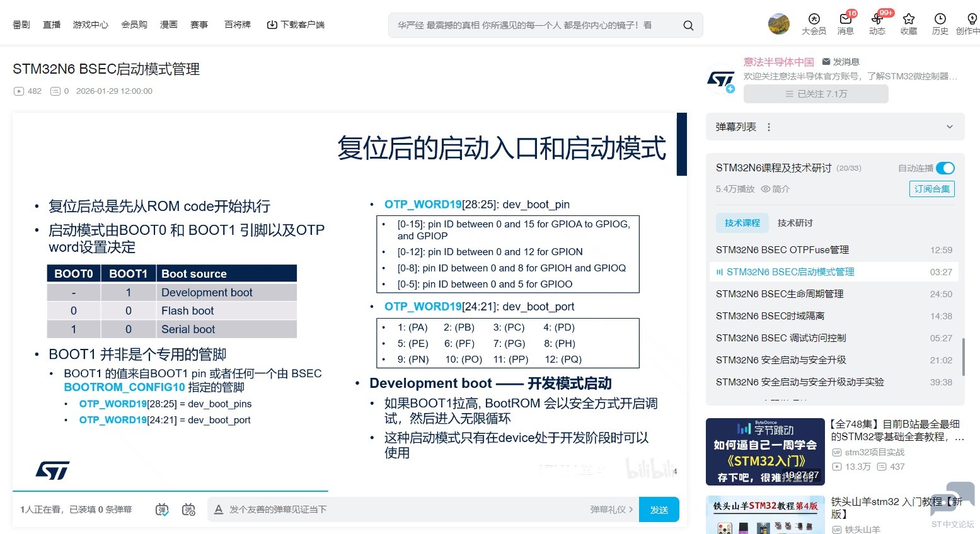Open 历史 clock icon
This screenshot has width=980, height=534.
tap(940, 19)
